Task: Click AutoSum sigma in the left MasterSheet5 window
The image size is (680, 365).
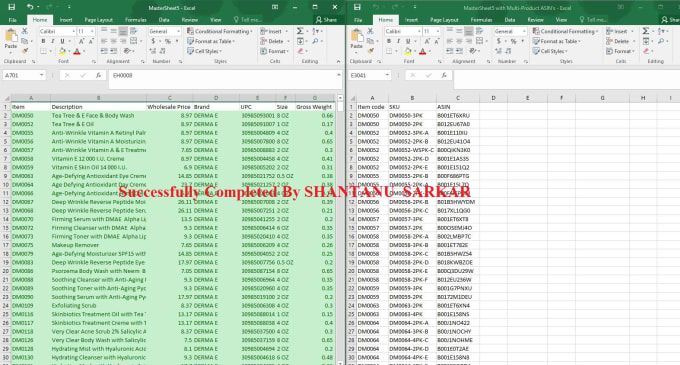Action: pos(300,31)
